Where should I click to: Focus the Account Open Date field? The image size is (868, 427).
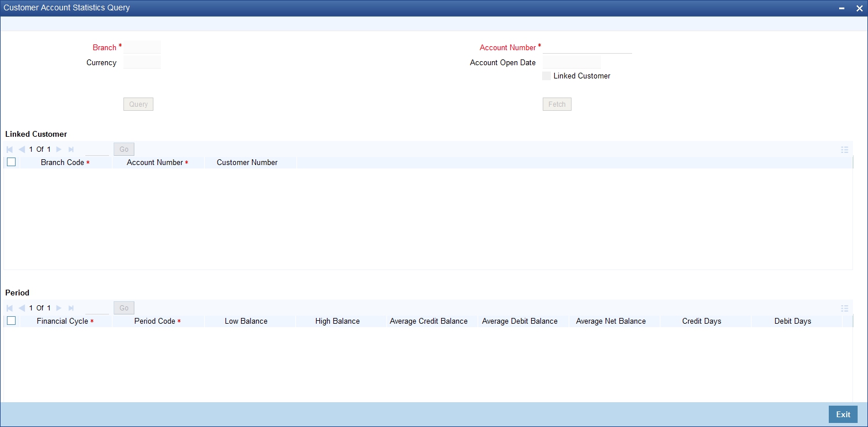click(x=572, y=62)
